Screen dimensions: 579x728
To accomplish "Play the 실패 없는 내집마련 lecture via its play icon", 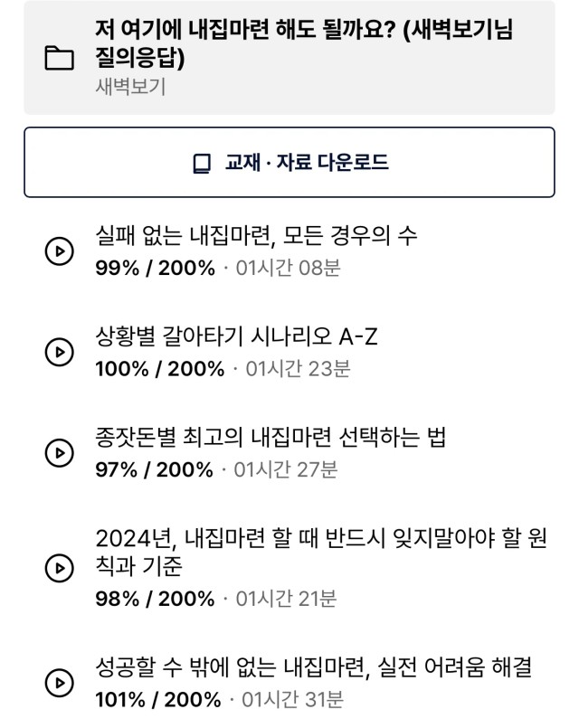I will pyautogui.click(x=59, y=251).
